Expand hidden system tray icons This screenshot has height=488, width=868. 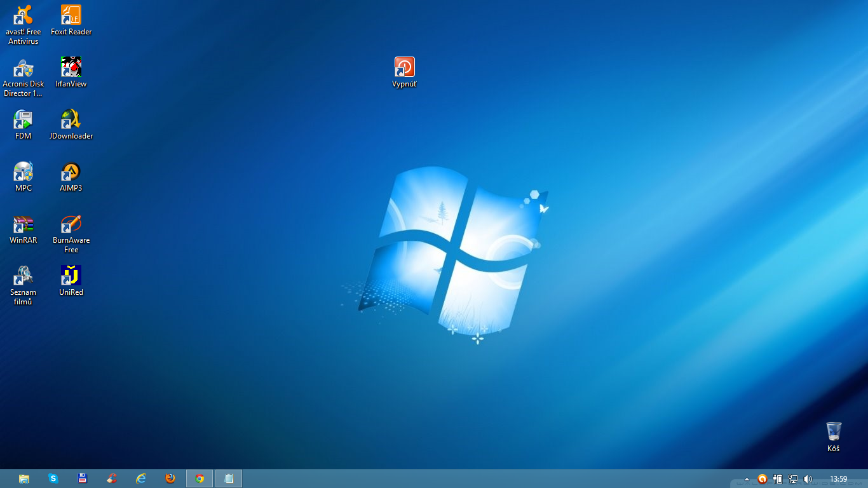[x=747, y=478]
